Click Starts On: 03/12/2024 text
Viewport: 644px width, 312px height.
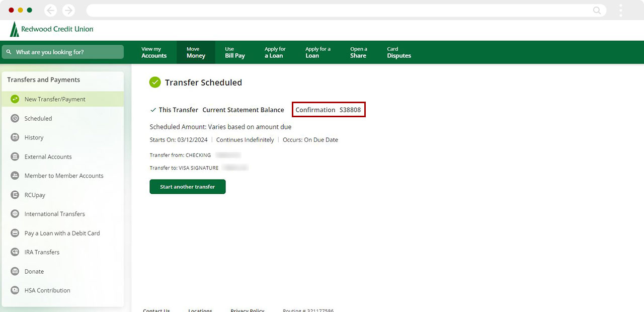179,140
